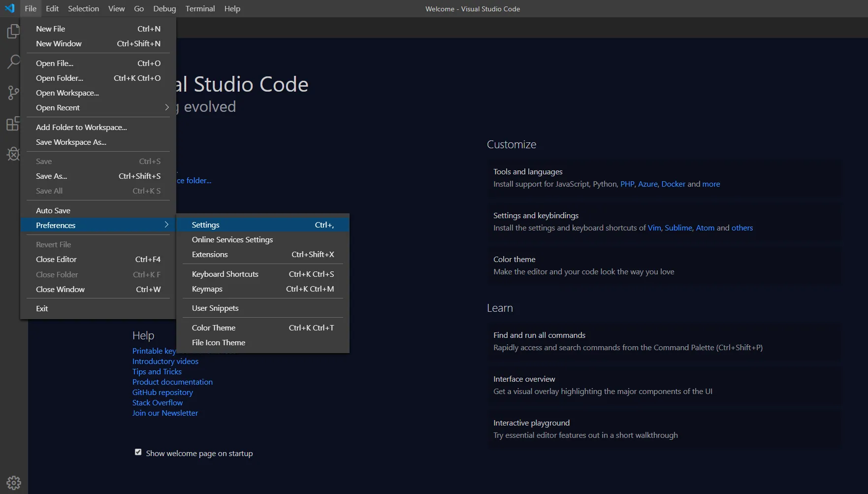Viewport: 868px width, 494px height.
Task: Expand the Open Recent submenu
Action: tap(58, 107)
